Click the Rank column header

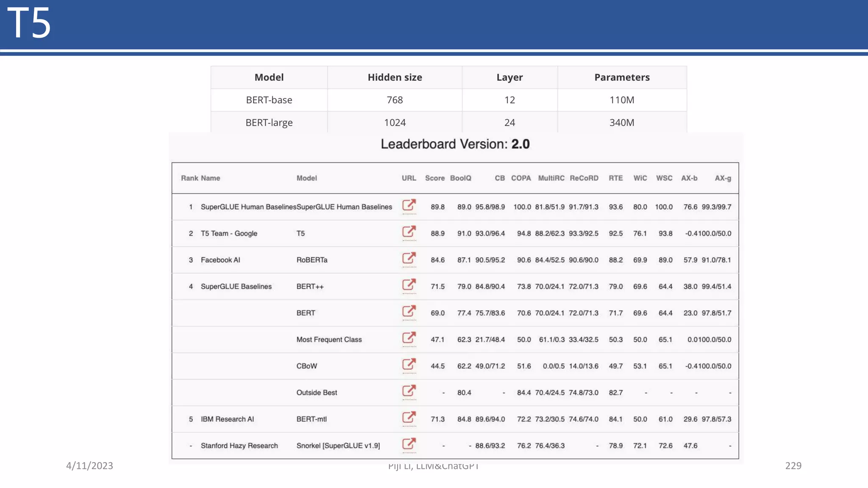coord(189,178)
